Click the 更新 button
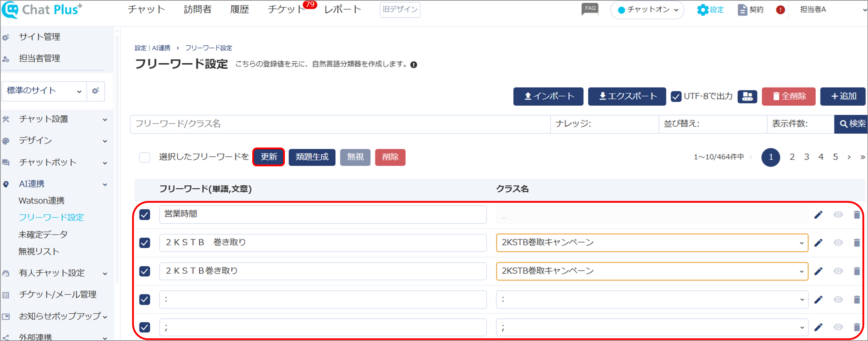This screenshot has width=868, height=341. 268,157
